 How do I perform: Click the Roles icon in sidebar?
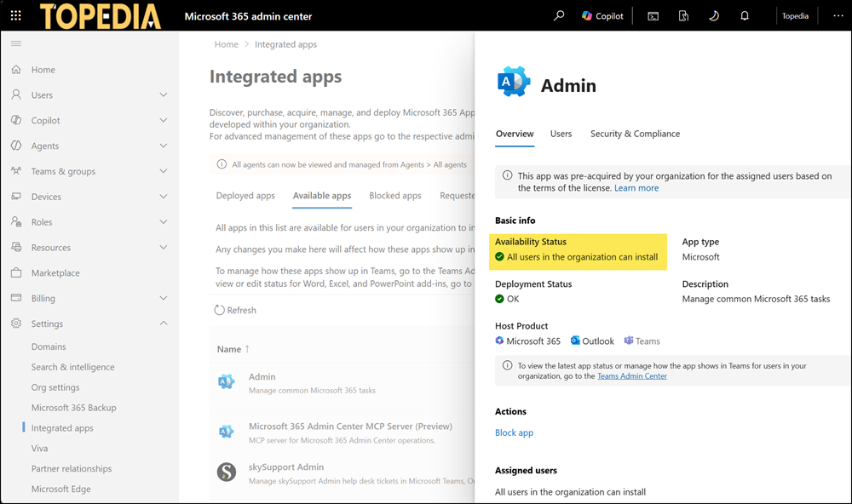(16, 221)
